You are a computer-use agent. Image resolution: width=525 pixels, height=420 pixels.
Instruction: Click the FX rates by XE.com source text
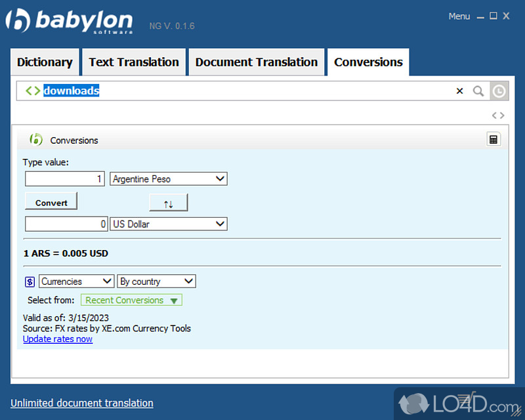(107, 328)
